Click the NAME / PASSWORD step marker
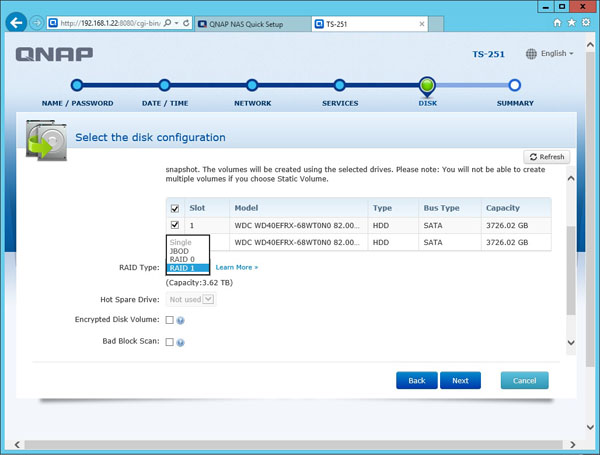This screenshot has width=600, height=455. click(77, 85)
